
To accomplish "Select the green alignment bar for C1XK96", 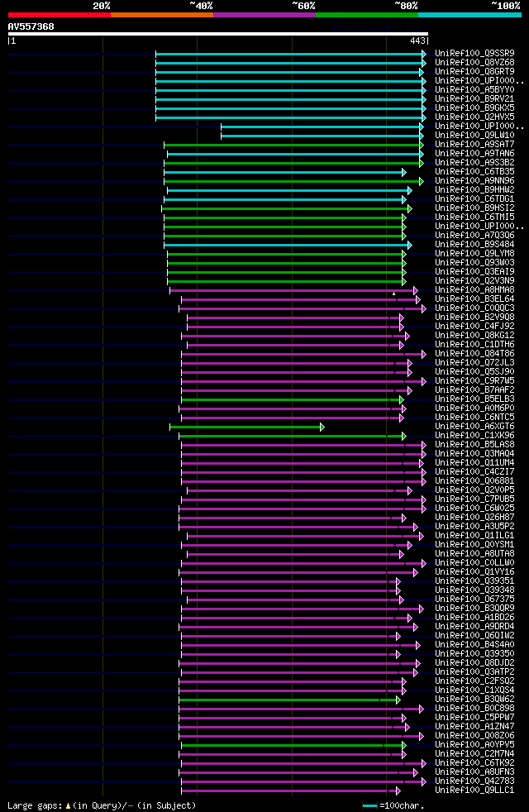I will (293, 436).
